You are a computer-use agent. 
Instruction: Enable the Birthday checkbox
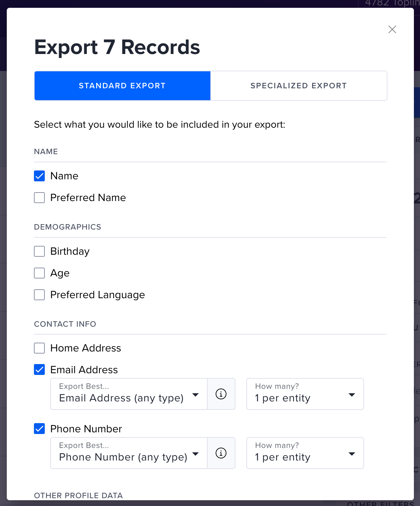39,251
